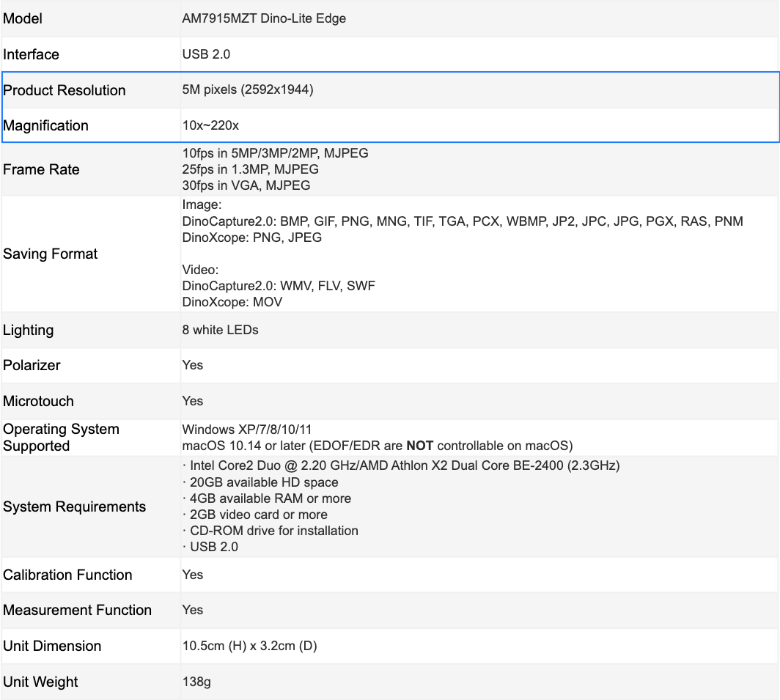Select 'AM7915MZT Dino-Lite Edge' model value
This screenshot has width=780, height=700.
pos(264,18)
